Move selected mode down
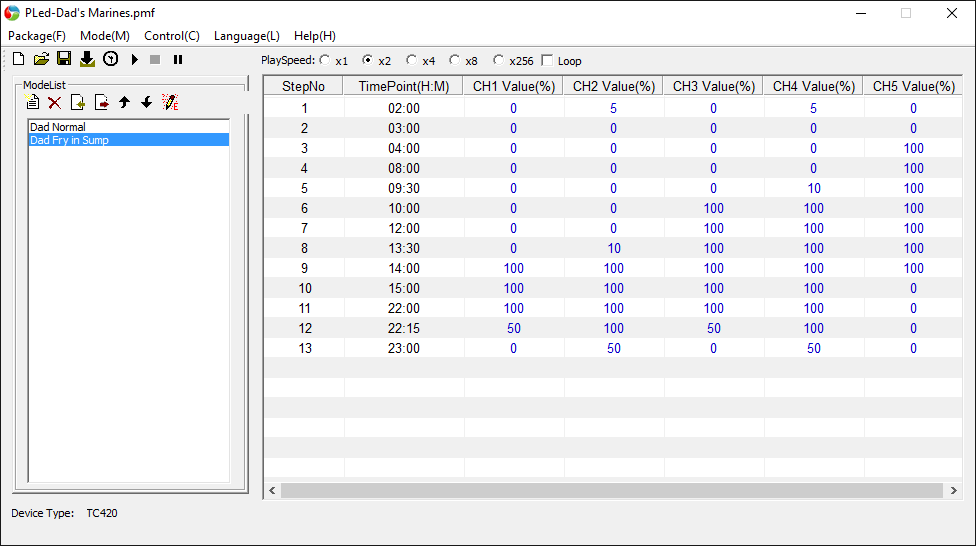This screenshot has width=976, height=546. click(146, 102)
